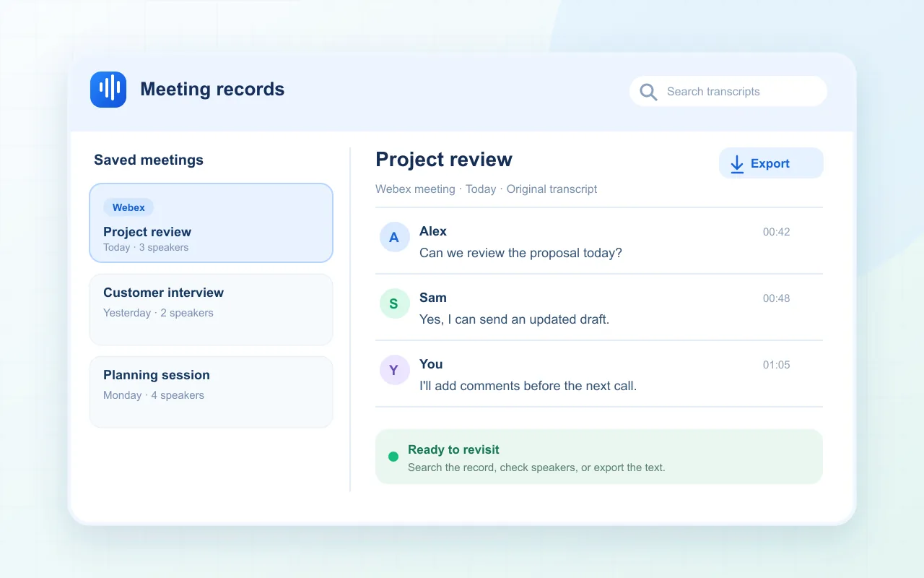The image size is (924, 578).
Task: Click the Meeting records waveform app icon
Action: (x=108, y=90)
